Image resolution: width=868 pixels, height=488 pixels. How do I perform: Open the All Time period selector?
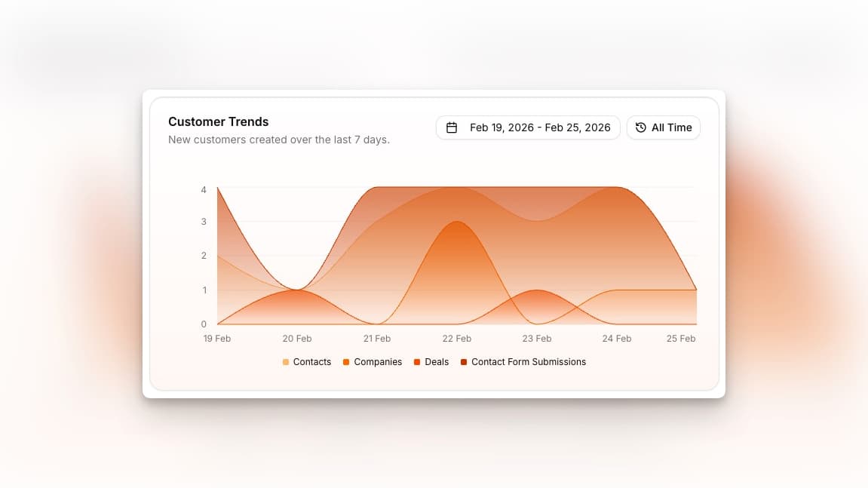664,127
